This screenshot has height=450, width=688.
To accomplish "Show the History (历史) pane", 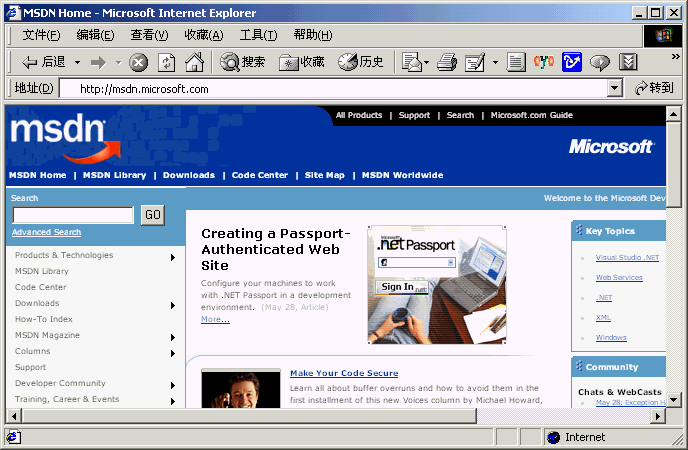I will click(361, 62).
